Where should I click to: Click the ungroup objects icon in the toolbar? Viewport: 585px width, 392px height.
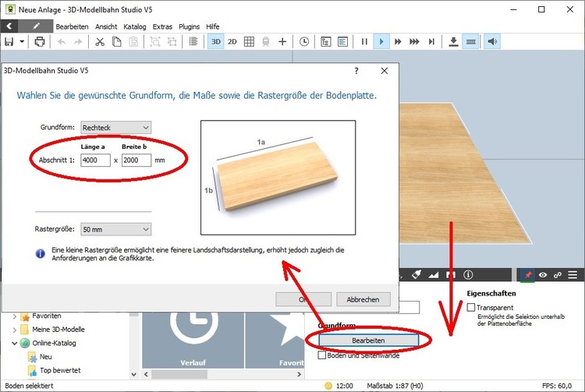[172, 42]
